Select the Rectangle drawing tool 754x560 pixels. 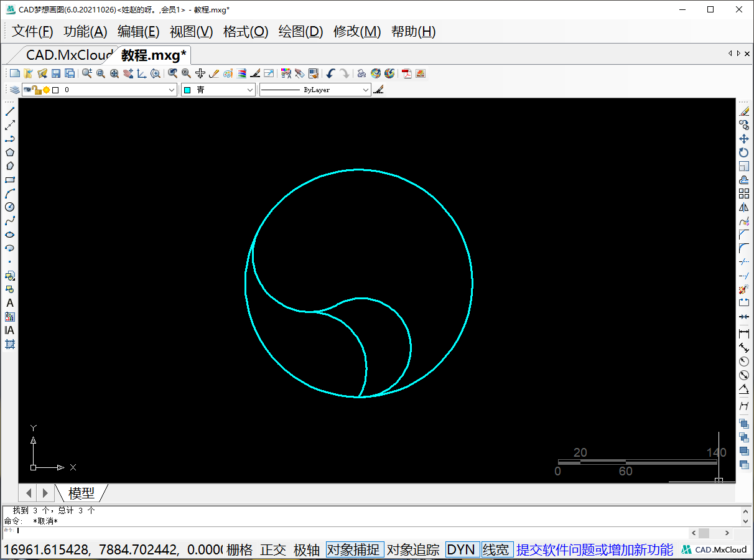(x=10, y=180)
